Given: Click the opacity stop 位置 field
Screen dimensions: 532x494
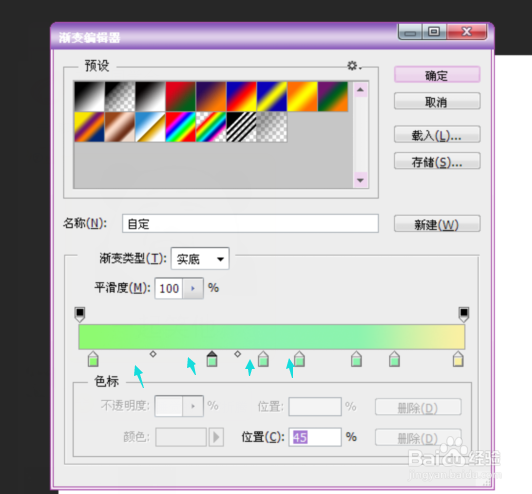Looking at the screenshot, I should [x=315, y=406].
